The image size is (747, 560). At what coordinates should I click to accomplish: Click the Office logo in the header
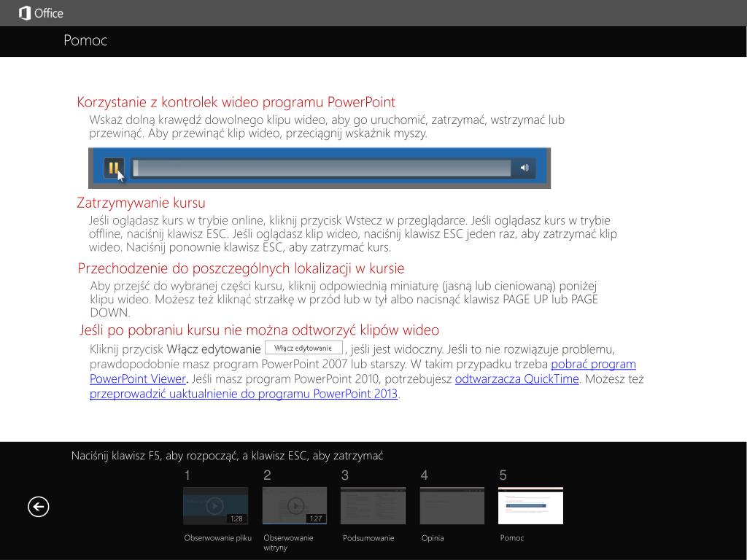(x=41, y=13)
